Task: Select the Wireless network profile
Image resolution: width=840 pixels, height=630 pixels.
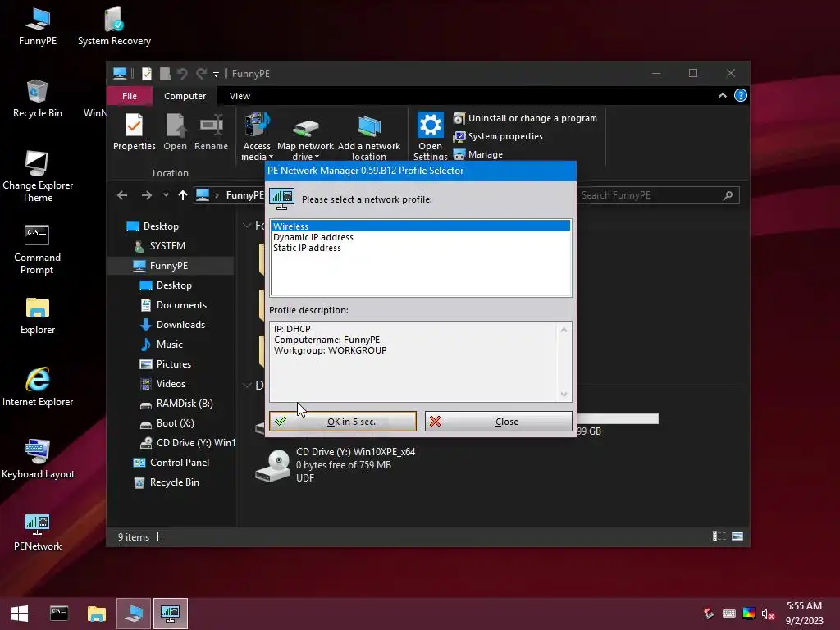Action: pyautogui.click(x=421, y=226)
